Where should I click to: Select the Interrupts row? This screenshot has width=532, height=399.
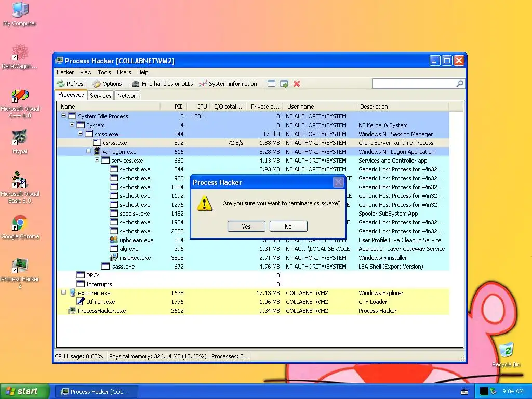[253, 284]
